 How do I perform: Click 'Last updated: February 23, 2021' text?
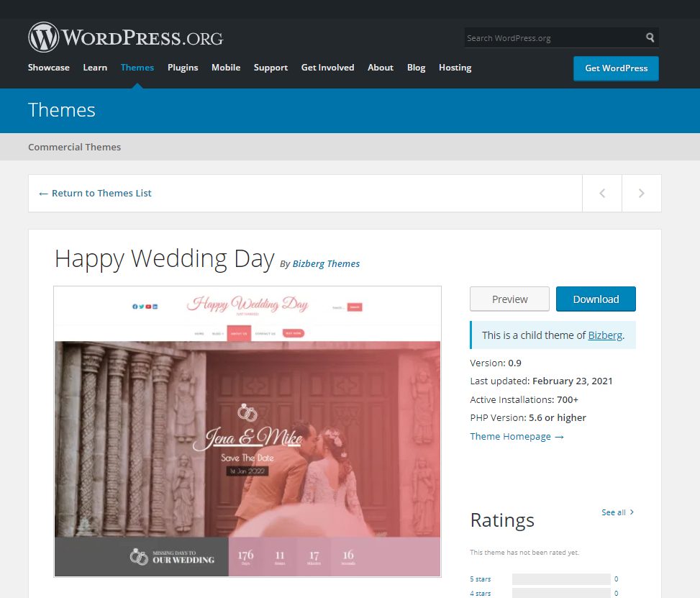(541, 381)
